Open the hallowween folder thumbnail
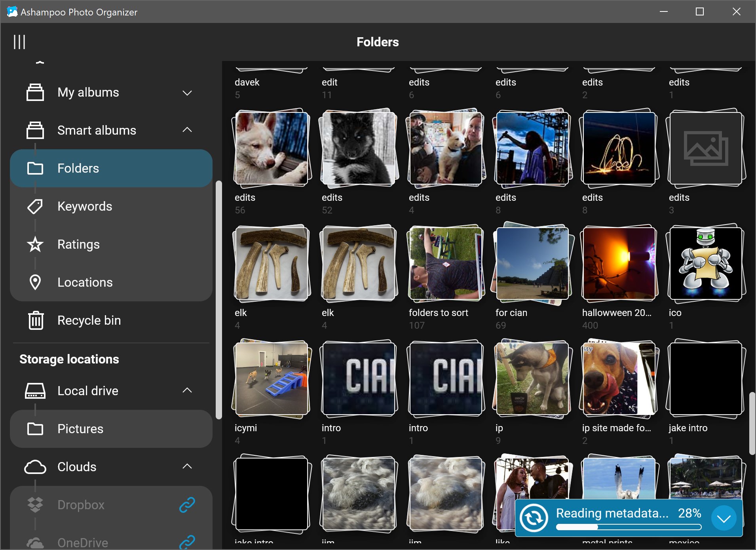The height and width of the screenshot is (550, 756). click(x=619, y=263)
